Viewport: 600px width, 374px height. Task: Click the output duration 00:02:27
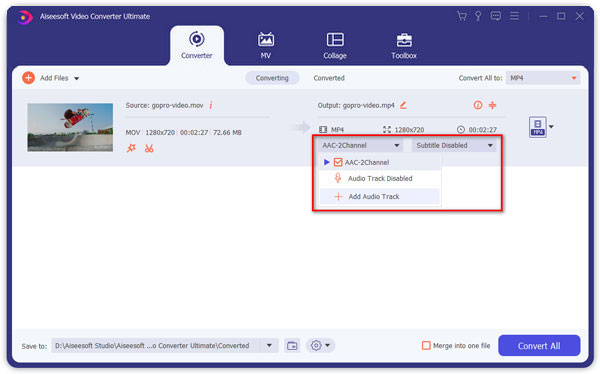pos(483,130)
